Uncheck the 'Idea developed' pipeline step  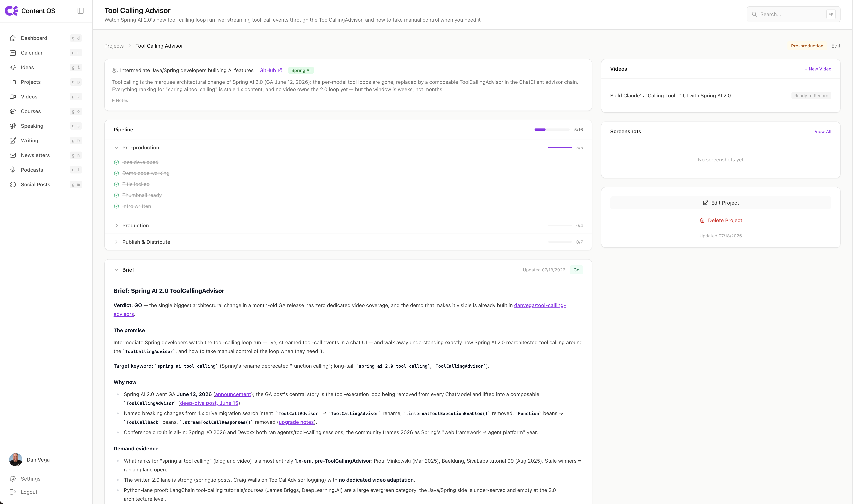(116, 162)
